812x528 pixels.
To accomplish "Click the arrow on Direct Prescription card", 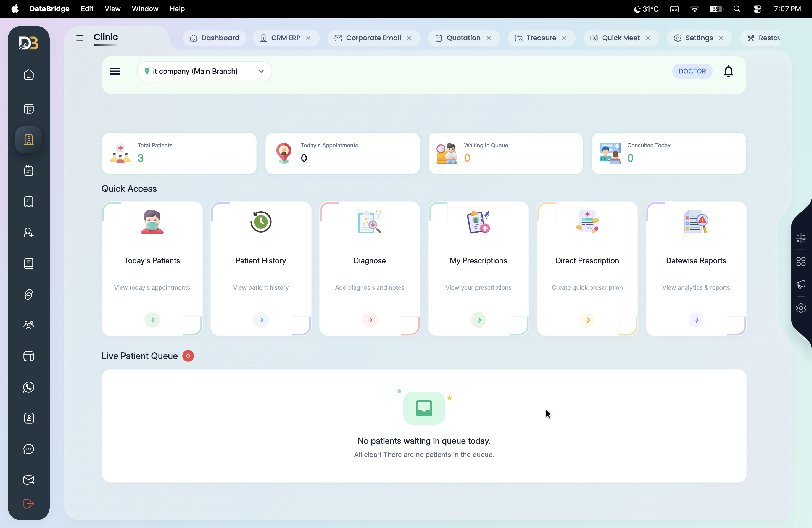I will coord(587,320).
